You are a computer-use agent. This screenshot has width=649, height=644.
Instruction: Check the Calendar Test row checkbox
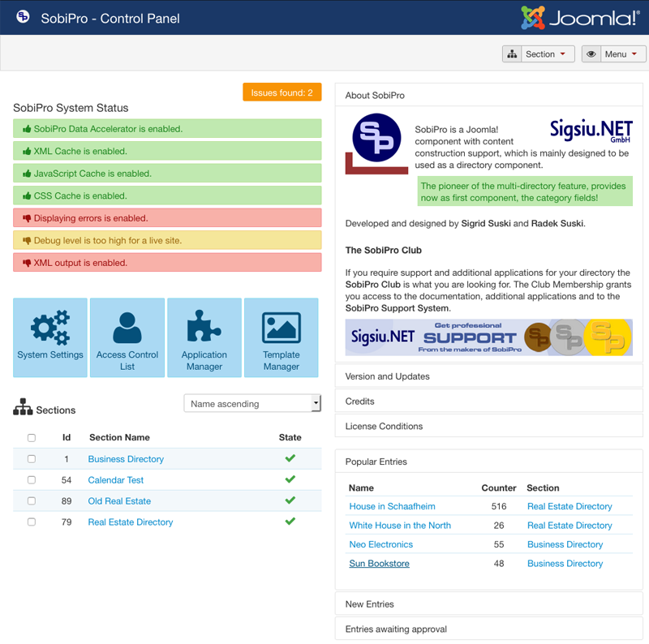32,480
